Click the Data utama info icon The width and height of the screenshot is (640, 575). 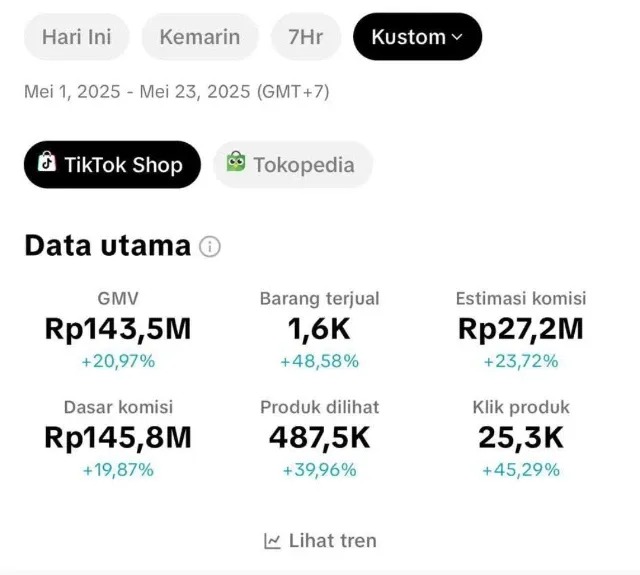click(209, 246)
